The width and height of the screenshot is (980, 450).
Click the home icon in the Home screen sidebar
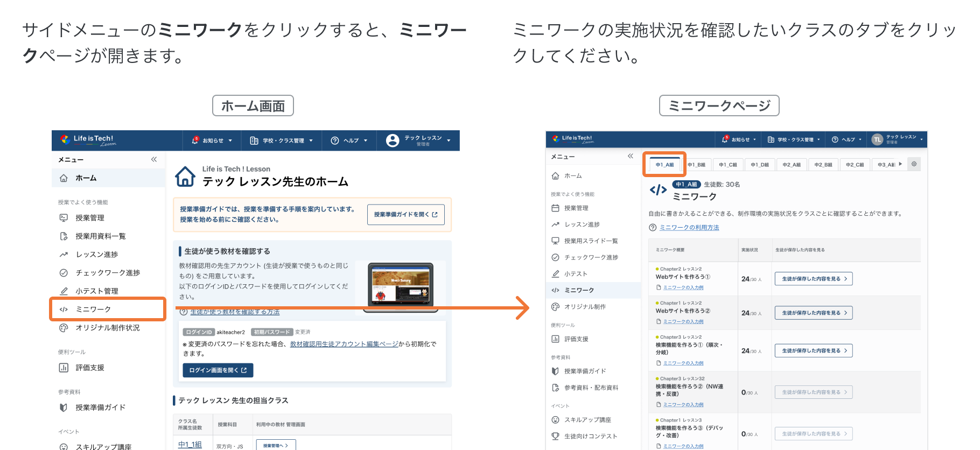64,178
